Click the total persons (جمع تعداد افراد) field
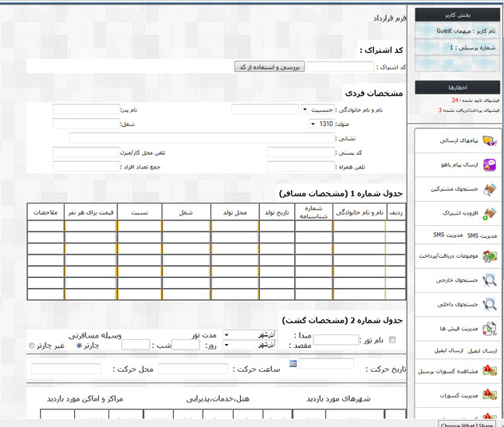504x427 pixels. (x=86, y=167)
